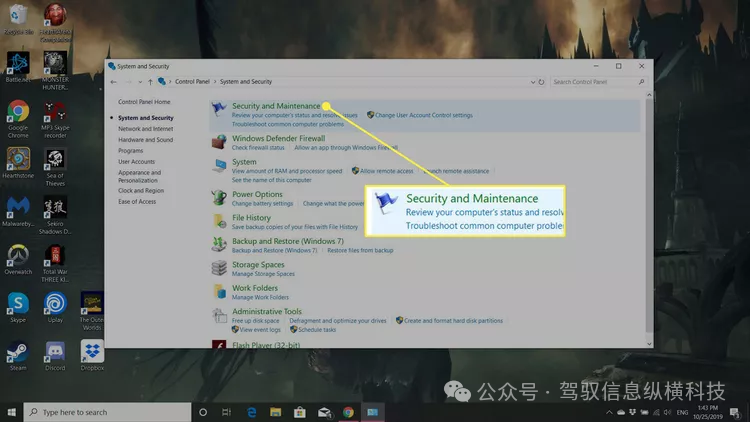Screen dimensions: 750x422
Task: Open Security and Maintenance flag icon
Action: coord(219,109)
